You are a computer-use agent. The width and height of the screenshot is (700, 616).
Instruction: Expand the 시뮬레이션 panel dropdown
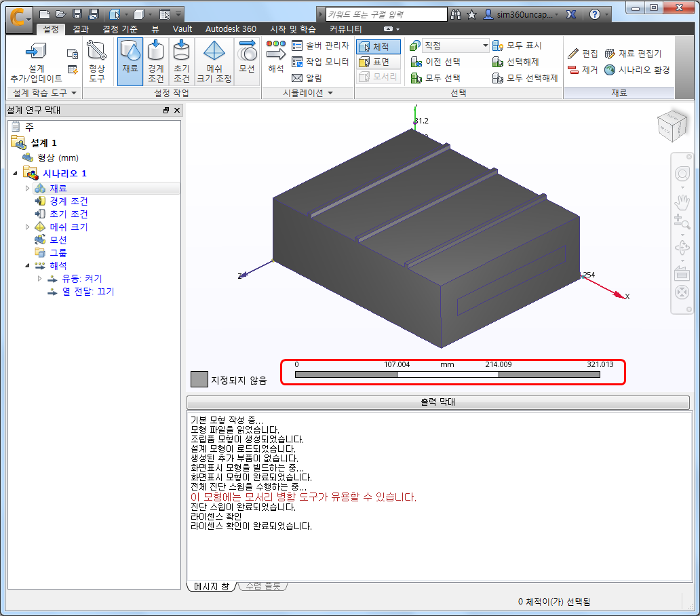click(330, 93)
